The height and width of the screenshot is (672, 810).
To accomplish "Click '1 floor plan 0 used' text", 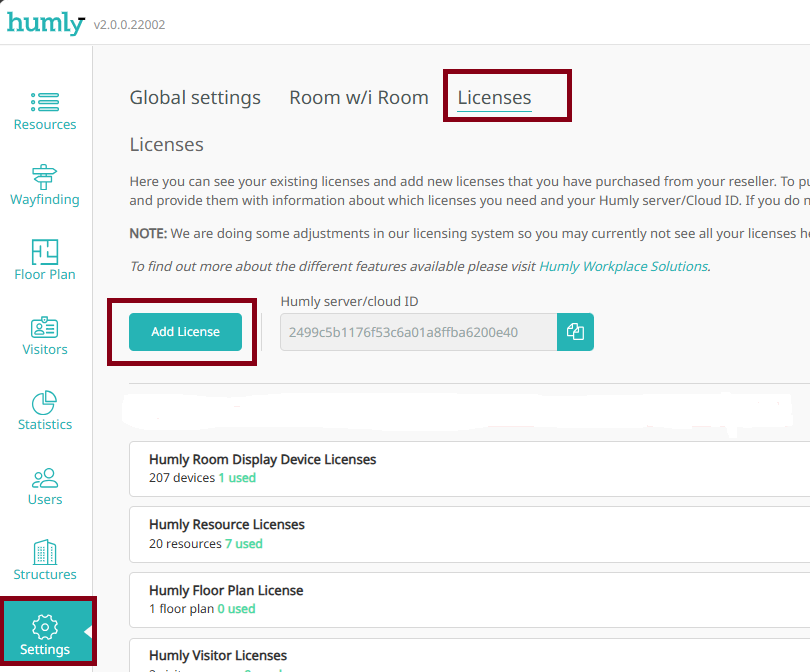I will (x=202, y=609).
